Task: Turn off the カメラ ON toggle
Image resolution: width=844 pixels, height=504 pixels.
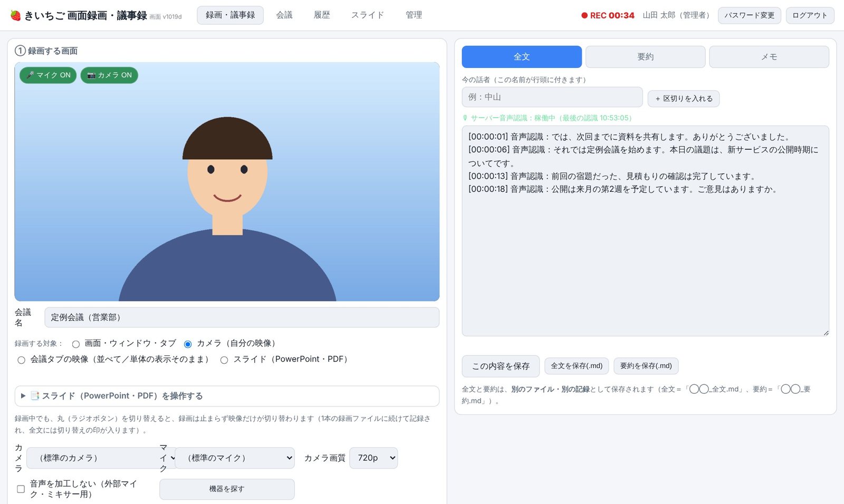Action: 109,75
